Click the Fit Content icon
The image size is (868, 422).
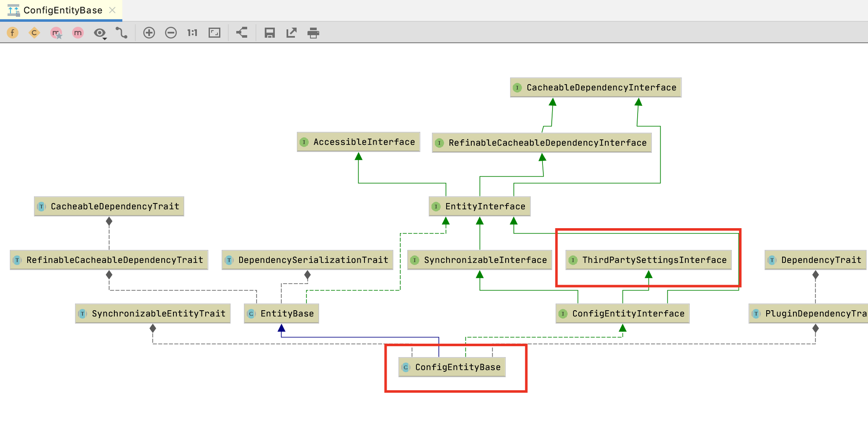(214, 33)
